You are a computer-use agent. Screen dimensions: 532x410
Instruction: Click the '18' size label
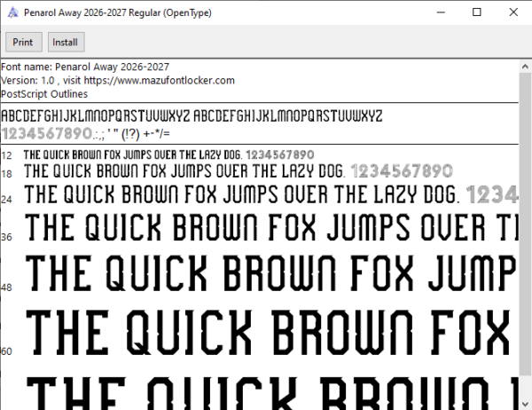point(6,174)
